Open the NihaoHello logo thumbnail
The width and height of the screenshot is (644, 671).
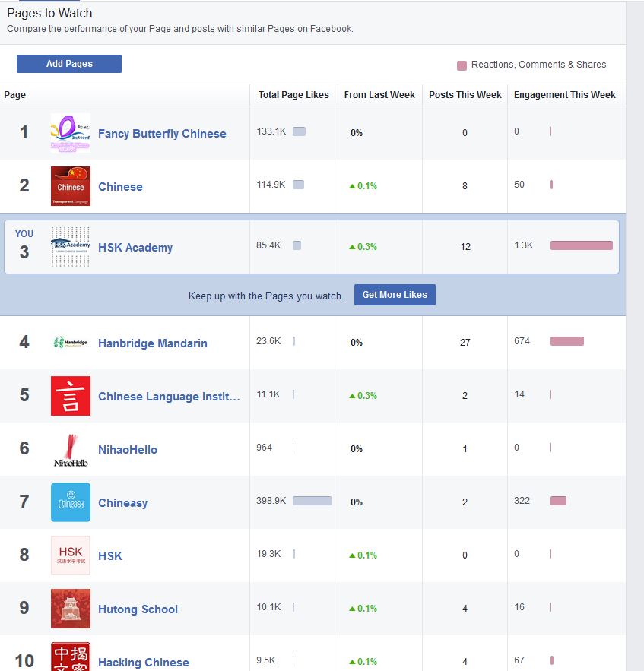click(x=70, y=449)
